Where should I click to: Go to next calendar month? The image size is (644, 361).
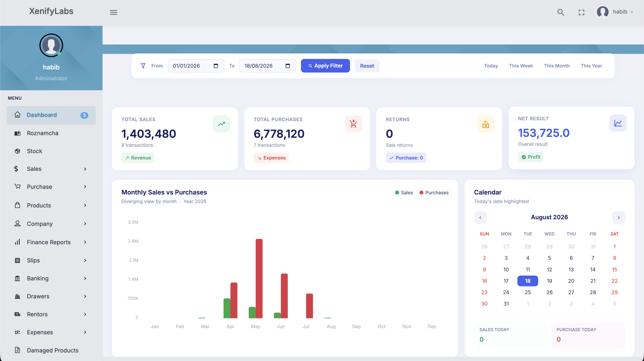click(x=619, y=218)
